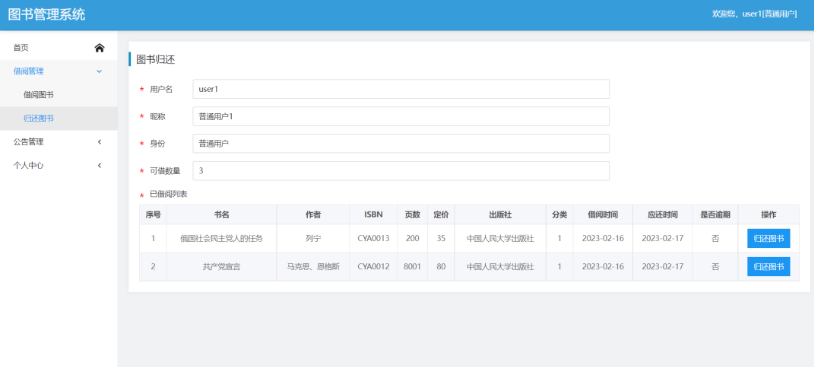Click the user1 welcome text in header

tap(754, 15)
